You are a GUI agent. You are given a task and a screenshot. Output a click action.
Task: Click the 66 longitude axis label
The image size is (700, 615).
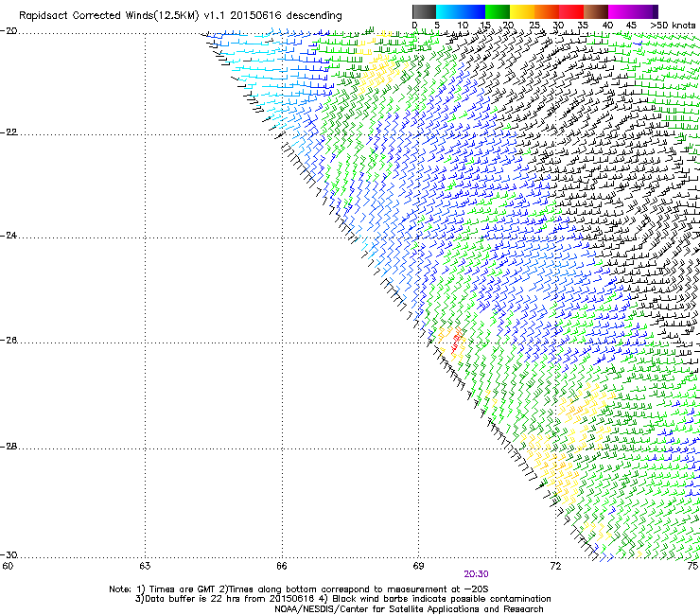pos(282,566)
